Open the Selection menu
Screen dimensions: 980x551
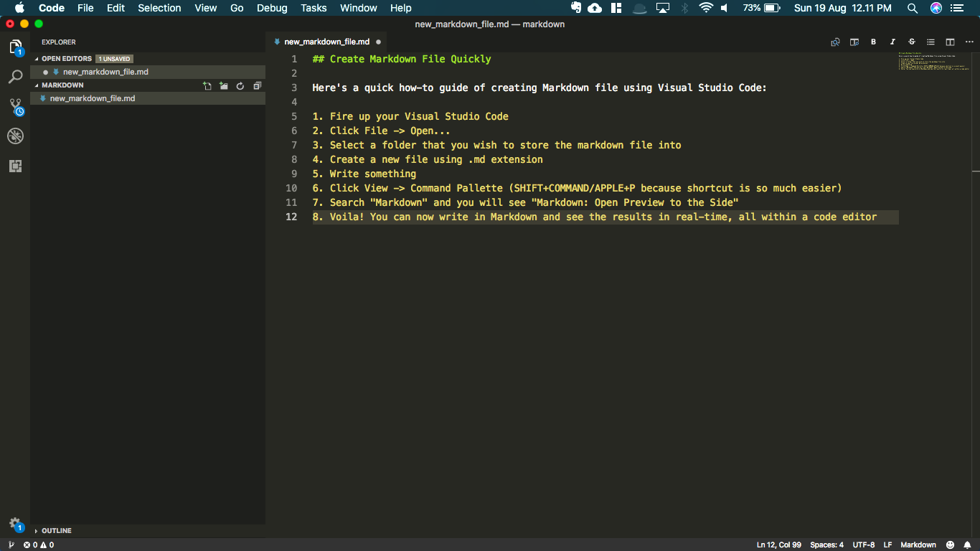pos(159,8)
